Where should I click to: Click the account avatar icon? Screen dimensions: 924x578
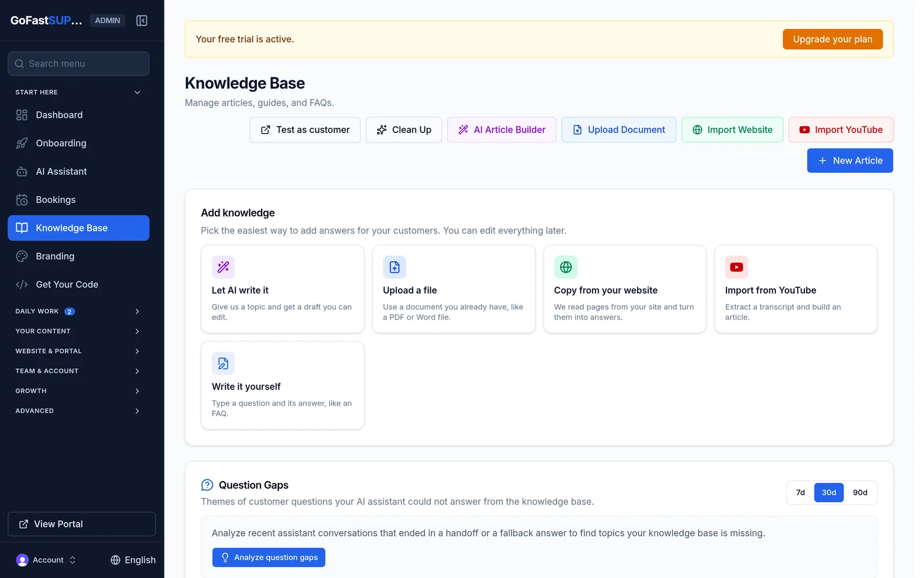(x=23, y=560)
